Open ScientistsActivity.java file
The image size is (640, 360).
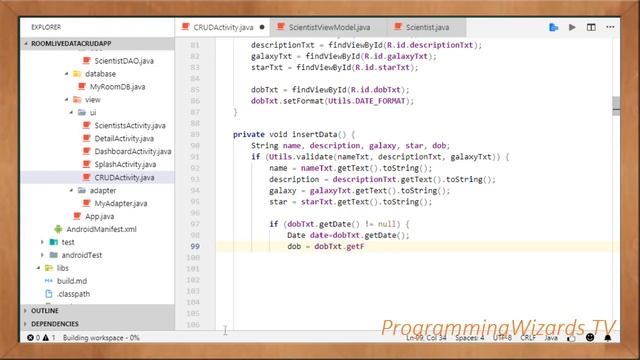[130, 125]
